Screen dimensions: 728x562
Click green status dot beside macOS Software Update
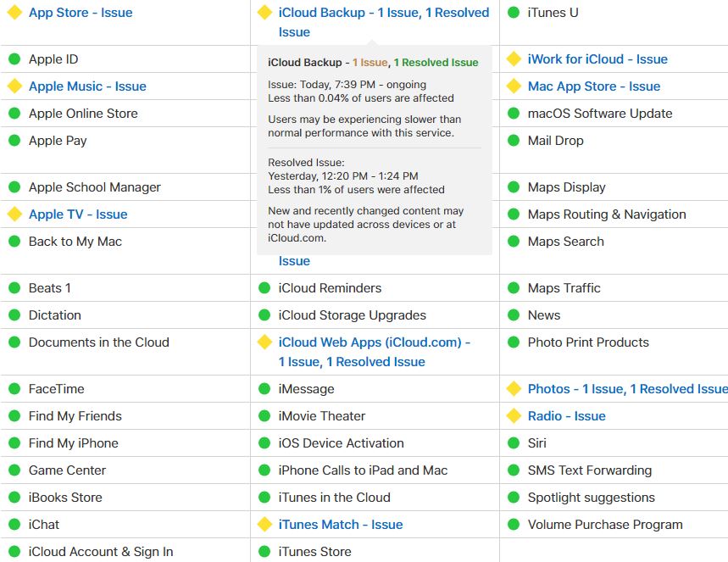click(x=514, y=114)
